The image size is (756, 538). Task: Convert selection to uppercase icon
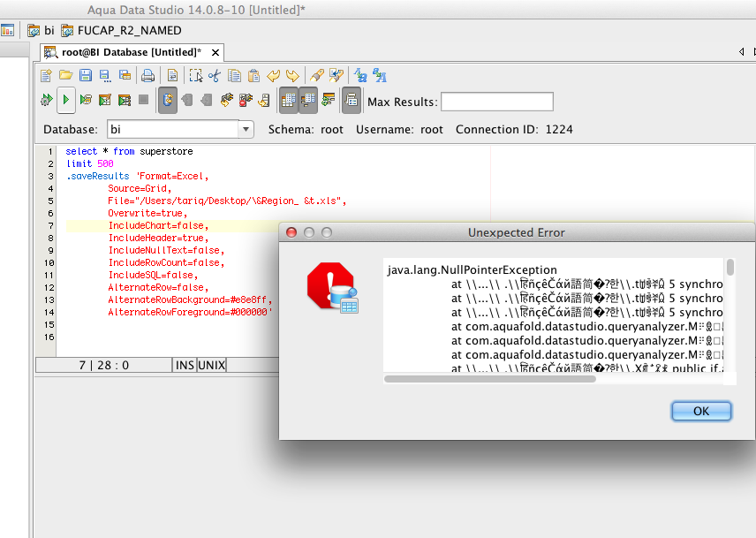pyautogui.click(x=380, y=75)
